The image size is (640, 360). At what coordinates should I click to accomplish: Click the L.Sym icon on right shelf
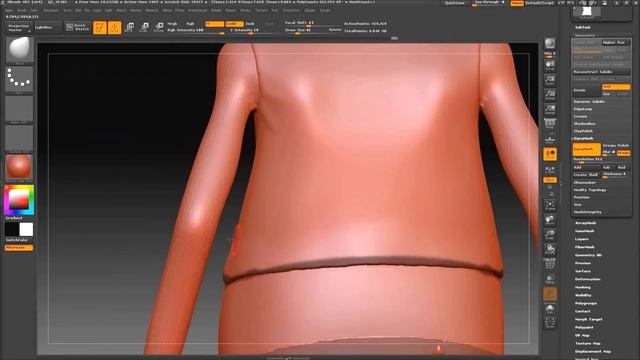click(x=550, y=169)
